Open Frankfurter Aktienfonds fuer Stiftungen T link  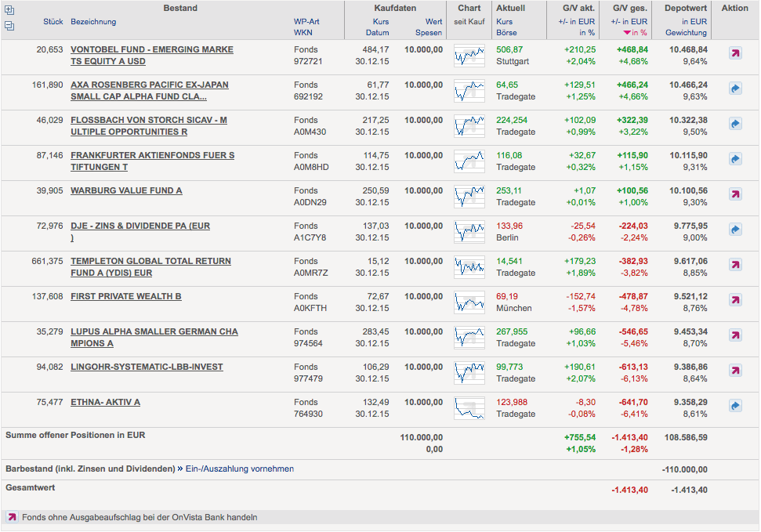coord(152,161)
